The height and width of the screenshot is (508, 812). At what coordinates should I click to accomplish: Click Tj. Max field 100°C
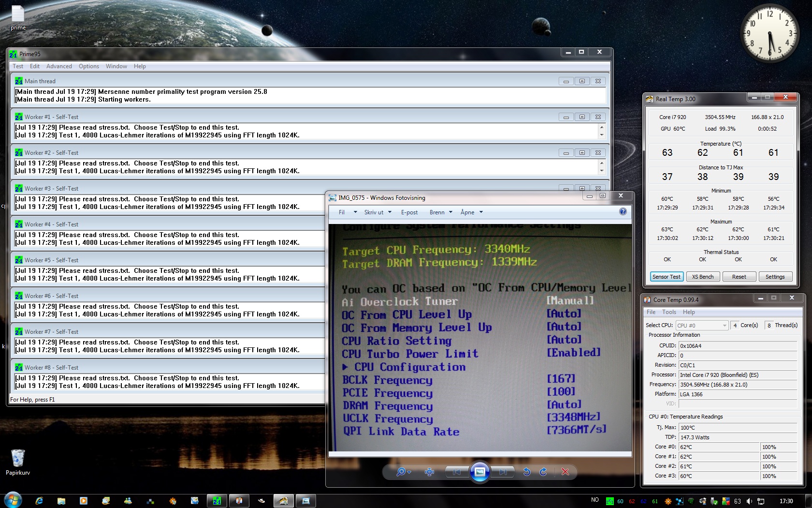(x=738, y=428)
